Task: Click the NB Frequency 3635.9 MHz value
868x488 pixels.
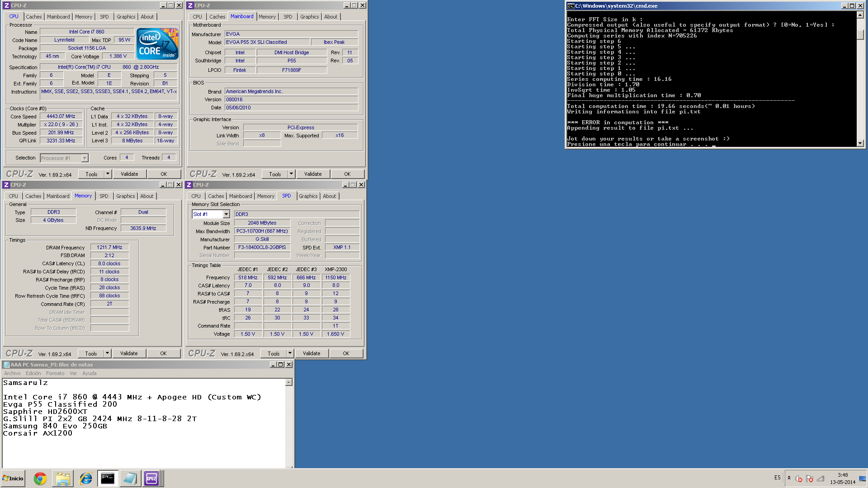Action: (143, 228)
